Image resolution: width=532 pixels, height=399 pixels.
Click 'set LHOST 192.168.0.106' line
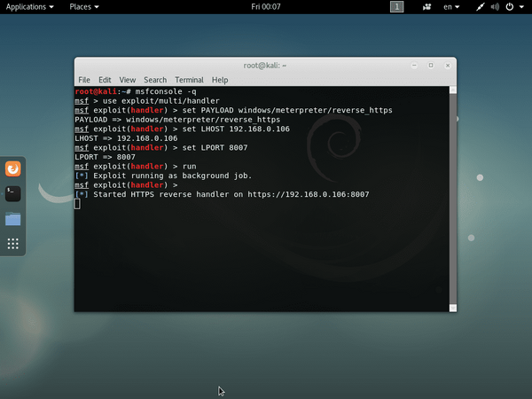(236, 129)
